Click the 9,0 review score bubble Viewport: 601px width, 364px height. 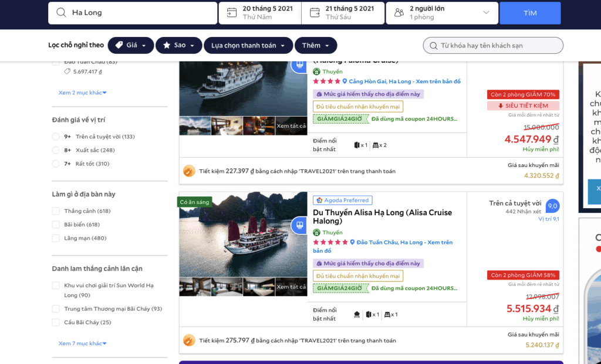552,206
